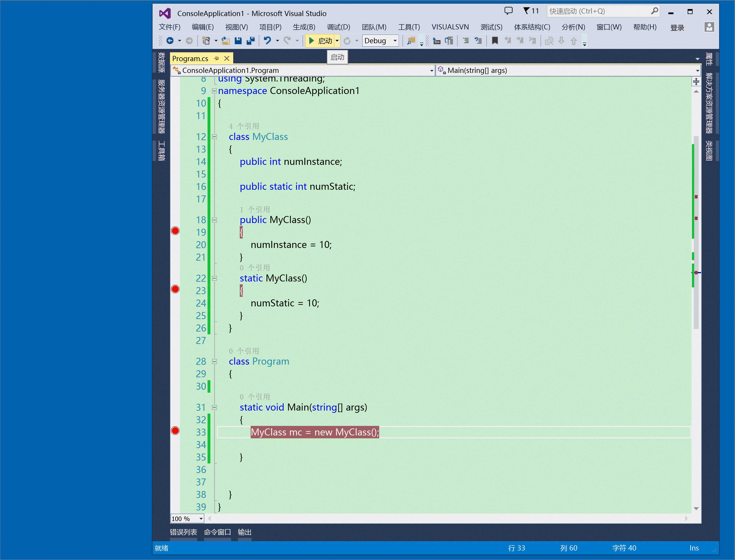Toggle the pin on Program.cs tab
735x560 pixels.
click(x=216, y=58)
